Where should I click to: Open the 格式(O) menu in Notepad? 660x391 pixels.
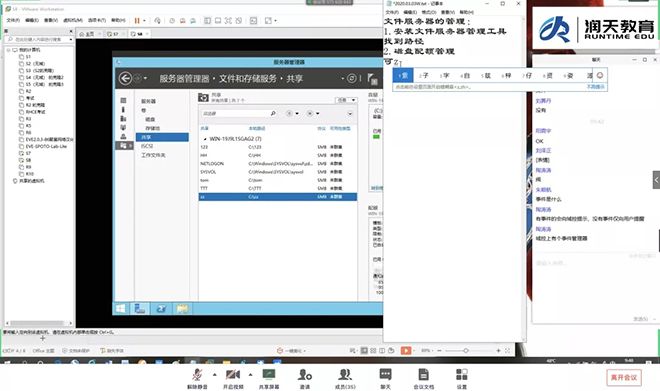click(x=429, y=12)
